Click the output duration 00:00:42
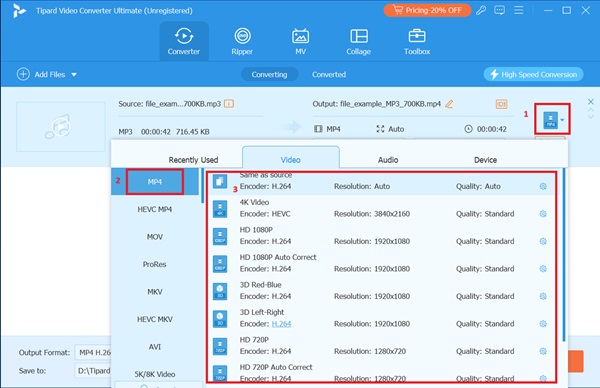600x388 pixels. pyautogui.click(x=491, y=129)
